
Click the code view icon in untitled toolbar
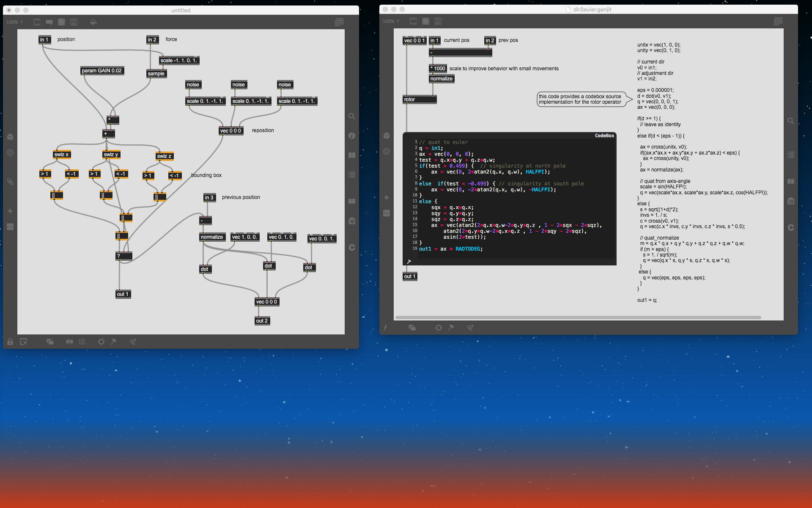tap(74, 22)
